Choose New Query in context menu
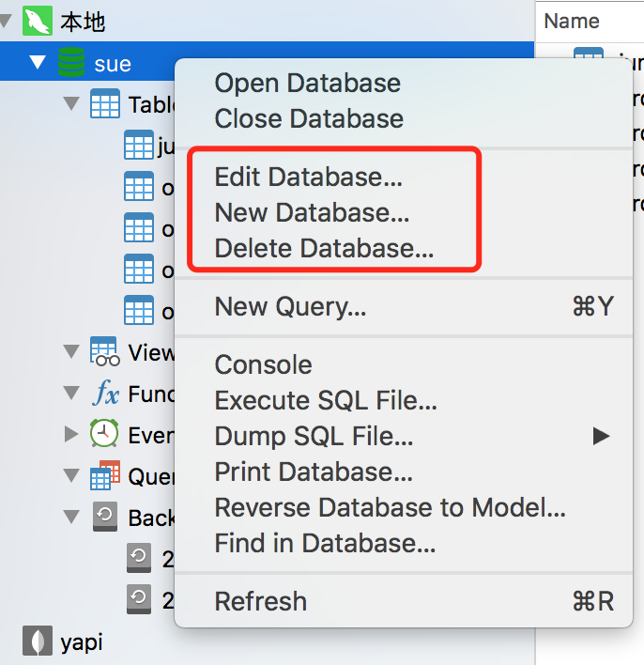 (x=290, y=306)
